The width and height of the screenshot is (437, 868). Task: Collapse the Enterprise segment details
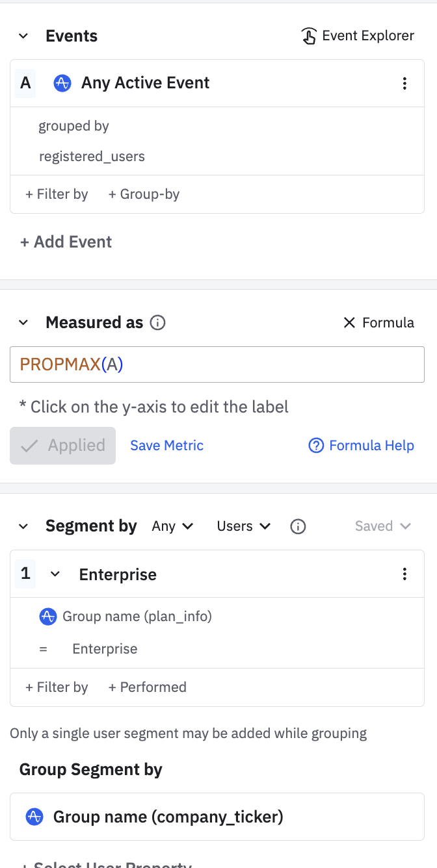(x=55, y=574)
